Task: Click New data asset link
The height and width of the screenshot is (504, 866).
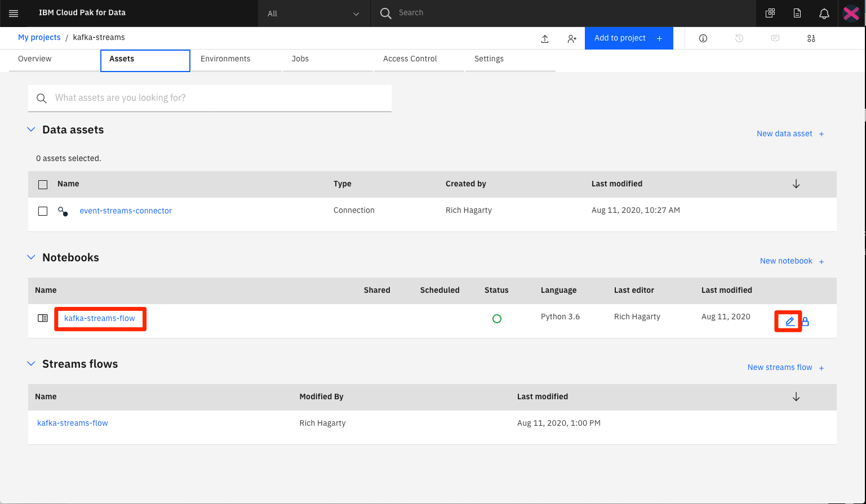Action: (x=790, y=134)
